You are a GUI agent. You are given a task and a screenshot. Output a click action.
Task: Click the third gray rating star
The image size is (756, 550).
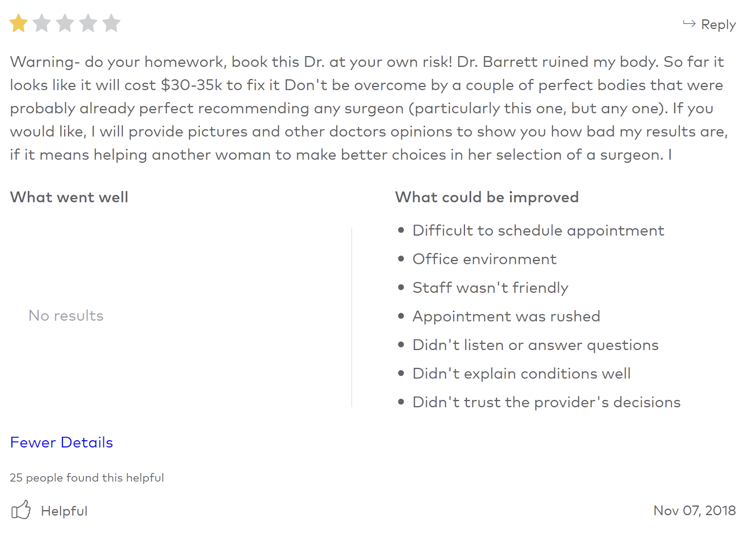(x=65, y=23)
